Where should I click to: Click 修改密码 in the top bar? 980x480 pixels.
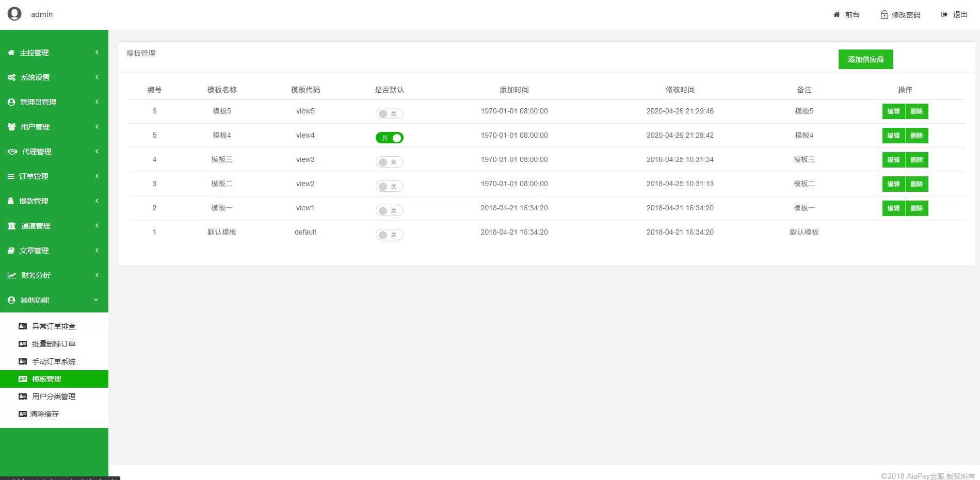[901, 14]
